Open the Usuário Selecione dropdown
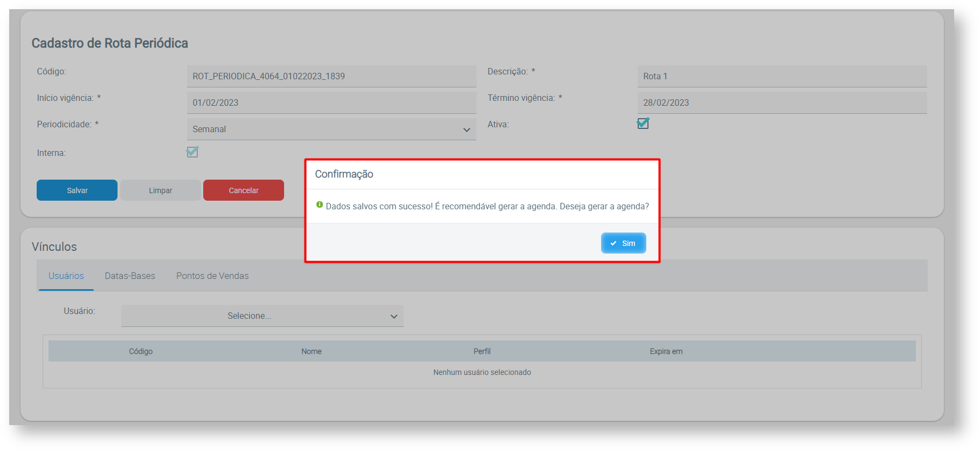980x451 pixels. 263,316
